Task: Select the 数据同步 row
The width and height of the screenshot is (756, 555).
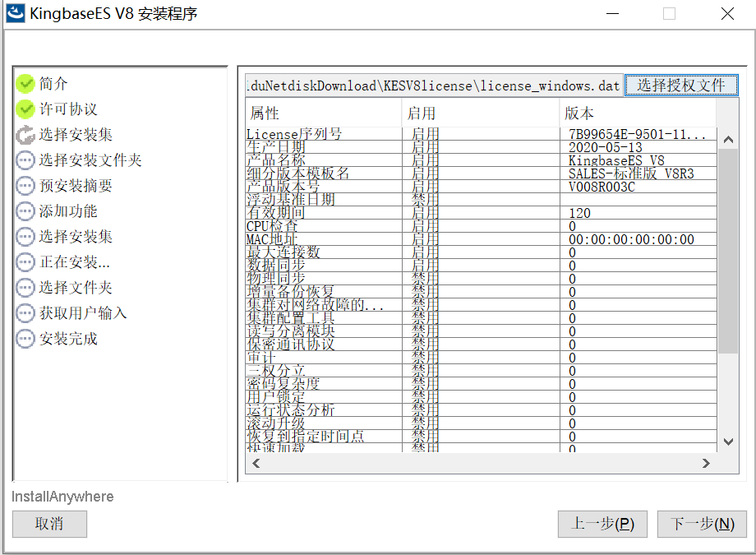Action: click(482, 266)
